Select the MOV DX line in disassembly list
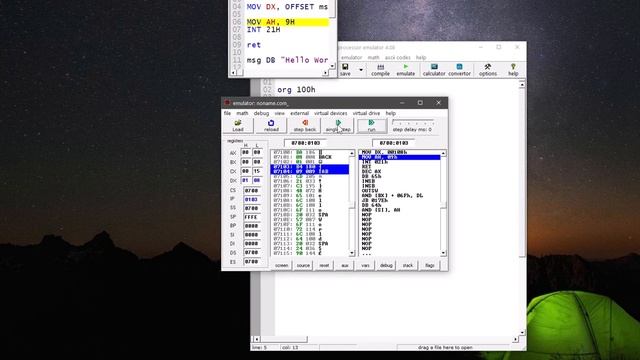 click(400, 152)
